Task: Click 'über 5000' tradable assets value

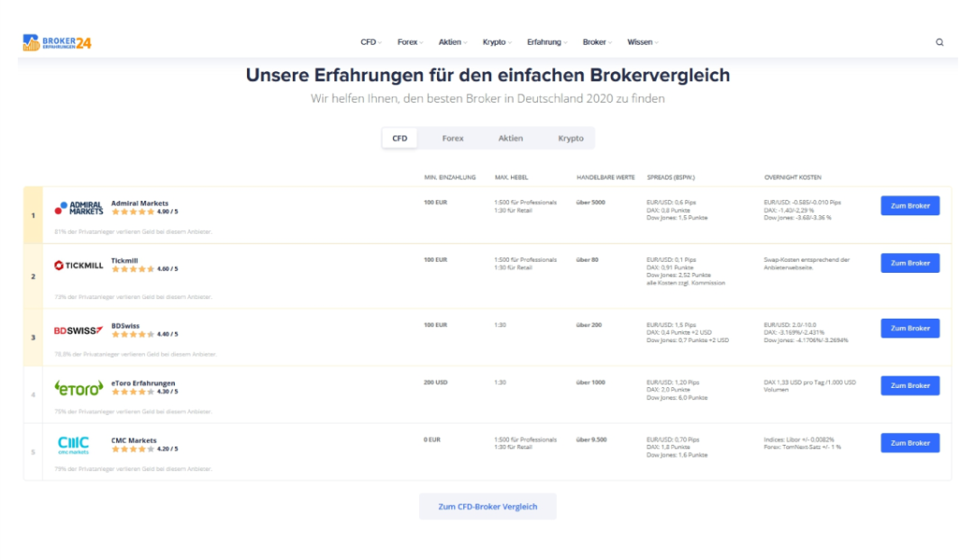Action: [591, 202]
